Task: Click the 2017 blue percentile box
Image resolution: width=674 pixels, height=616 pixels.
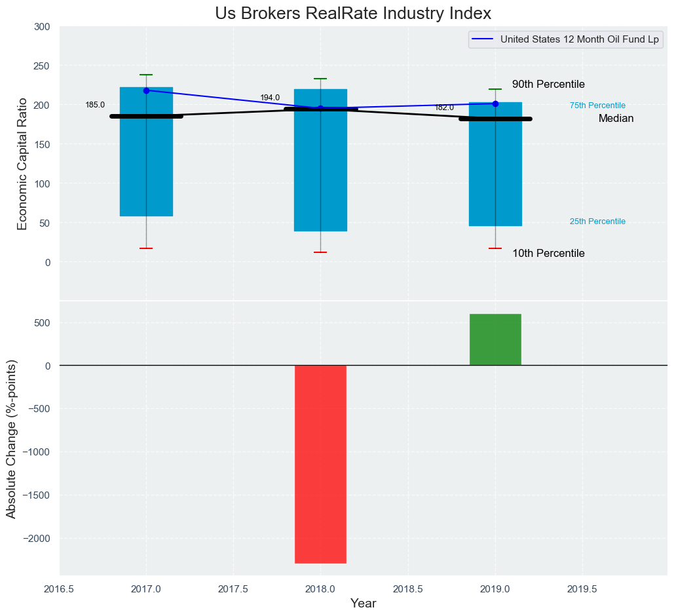Action: click(x=146, y=170)
